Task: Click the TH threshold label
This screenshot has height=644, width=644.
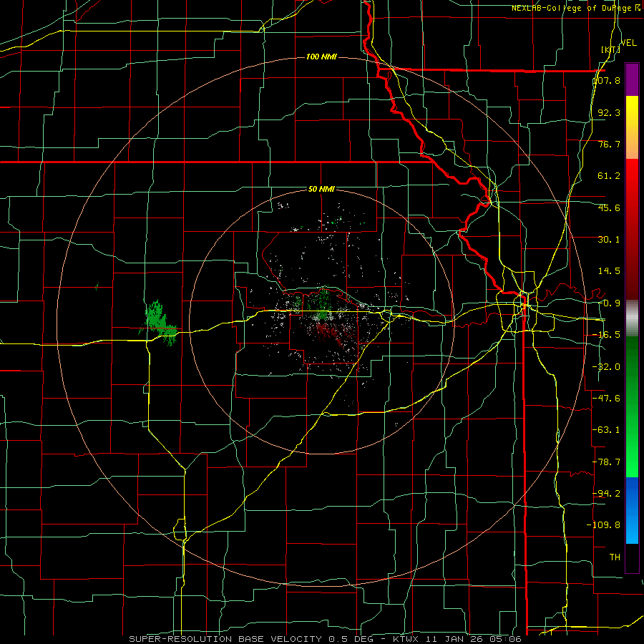Action: (615, 557)
